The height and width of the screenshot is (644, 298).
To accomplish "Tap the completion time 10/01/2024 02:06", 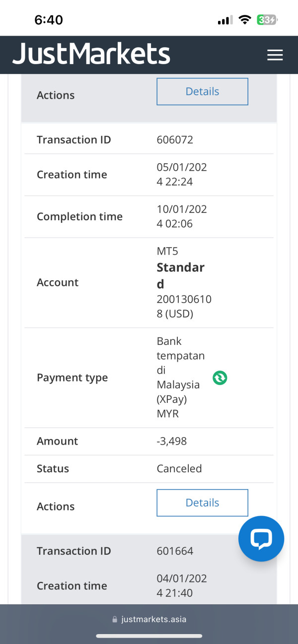I will coord(181,216).
